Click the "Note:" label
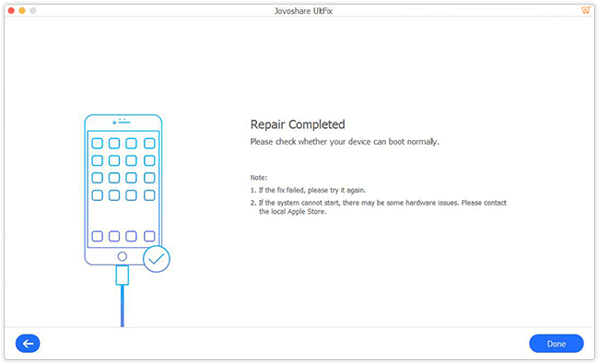Screen dimensions: 599x364 point(259,178)
